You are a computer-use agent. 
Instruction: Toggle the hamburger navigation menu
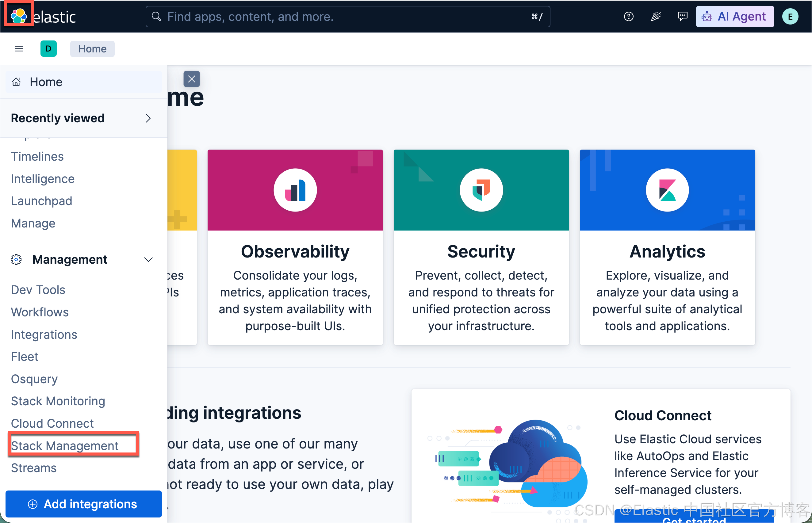click(19, 49)
